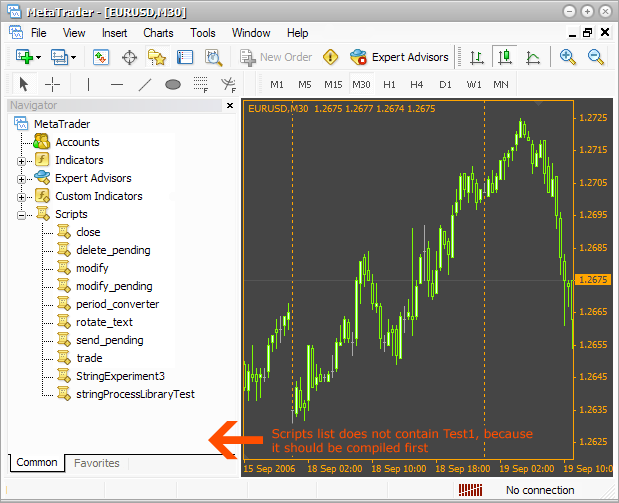Switch to the Favorites tab
Image resolution: width=619 pixels, height=503 pixels.
click(x=97, y=463)
